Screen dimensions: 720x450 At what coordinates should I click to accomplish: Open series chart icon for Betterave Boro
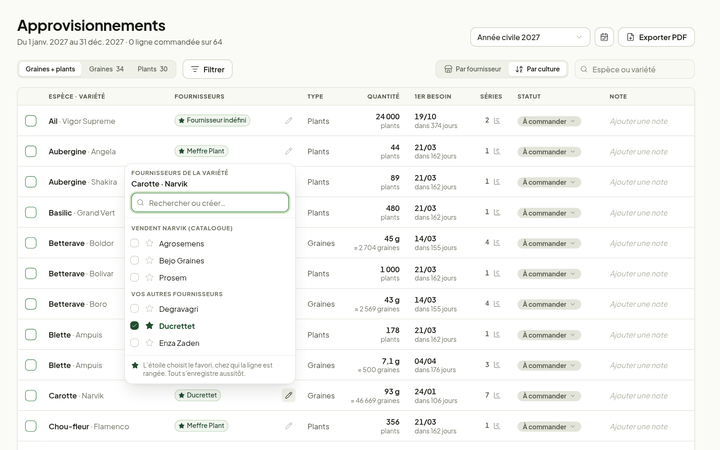[x=496, y=304]
